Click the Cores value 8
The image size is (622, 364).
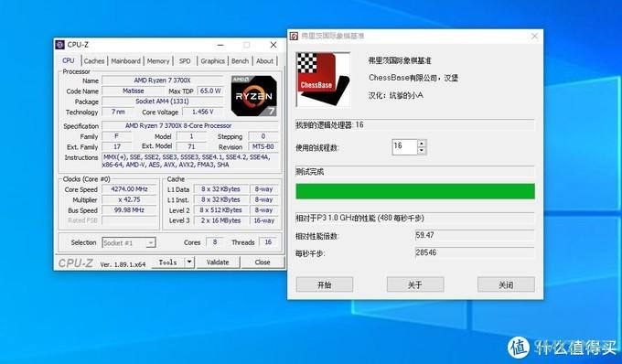(215, 241)
